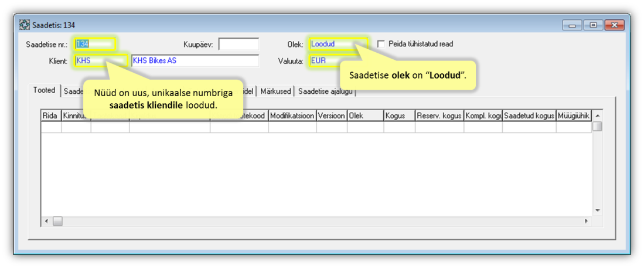The height and width of the screenshot is (268, 644).
Task: Click the Klient code field showing KHS
Action: [x=101, y=61]
